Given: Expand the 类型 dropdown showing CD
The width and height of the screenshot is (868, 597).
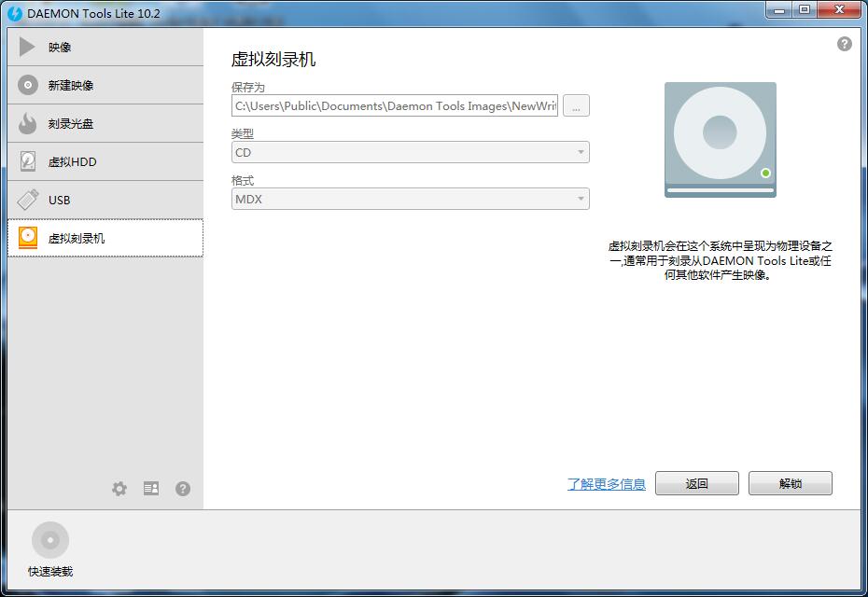Looking at the screenshot, I should [410, 152].
